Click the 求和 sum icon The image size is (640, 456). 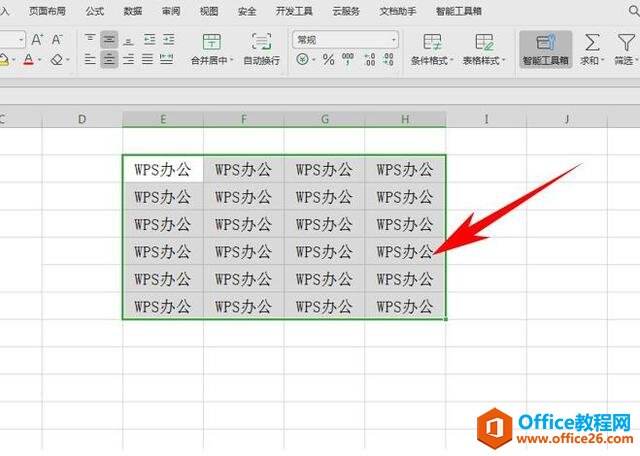(592, 42)
